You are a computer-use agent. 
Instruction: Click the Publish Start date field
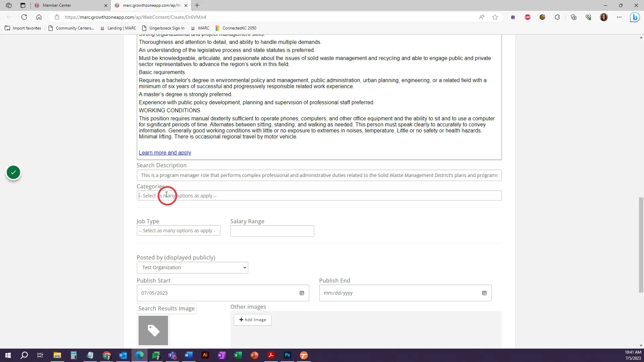pyautogui.click(x=223, y=293)
